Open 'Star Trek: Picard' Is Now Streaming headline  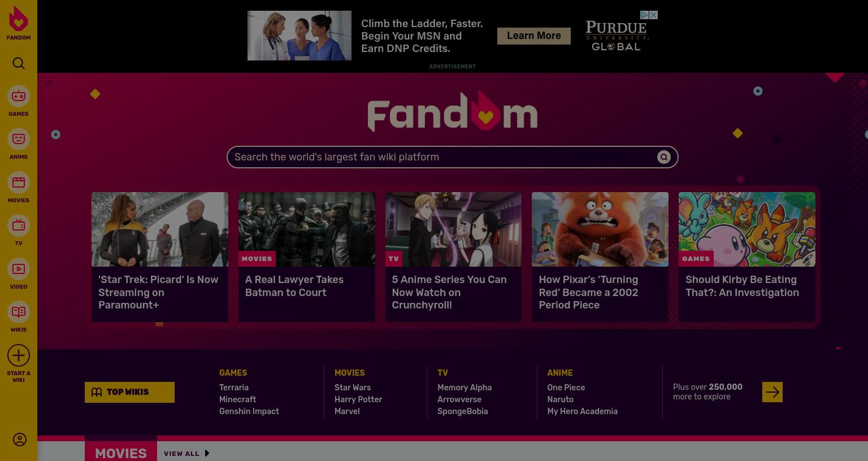pyautogui.click(x=158, y=292)
